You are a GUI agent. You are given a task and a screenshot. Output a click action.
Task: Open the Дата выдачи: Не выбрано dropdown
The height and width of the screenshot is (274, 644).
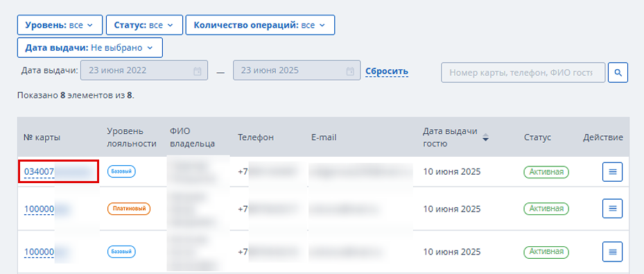pyautogui.click(x=90, y=48)
